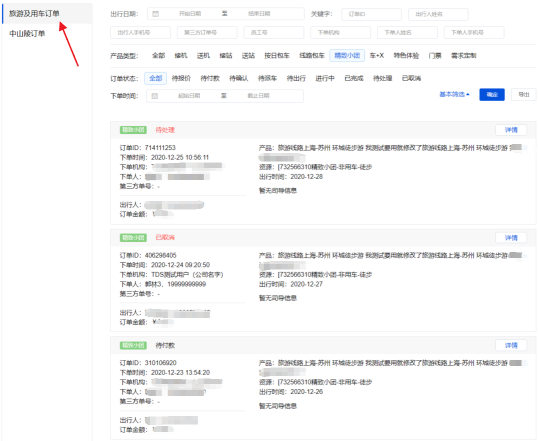539x441 pixels.
Task: Open 旅游及用车订单 in the sidebar
Action: (34, 13)
